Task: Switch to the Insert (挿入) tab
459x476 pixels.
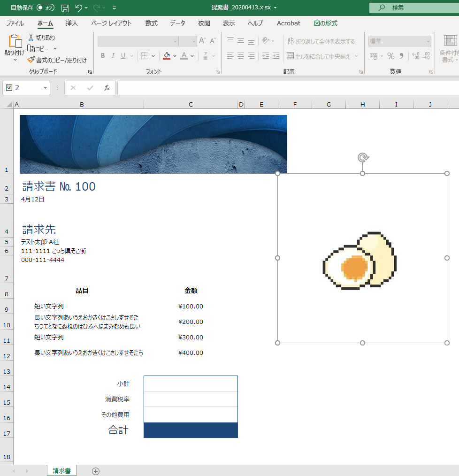Action: (72, 23)
